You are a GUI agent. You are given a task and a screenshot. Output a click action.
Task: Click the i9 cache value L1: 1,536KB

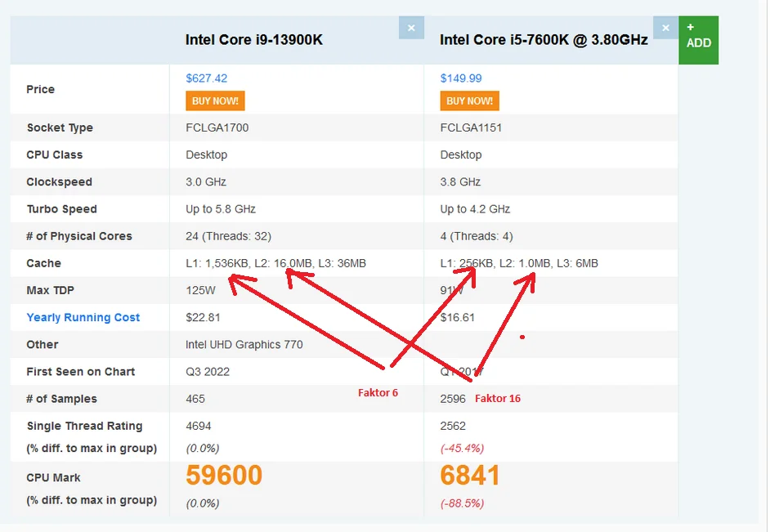(x=217, y=263)
